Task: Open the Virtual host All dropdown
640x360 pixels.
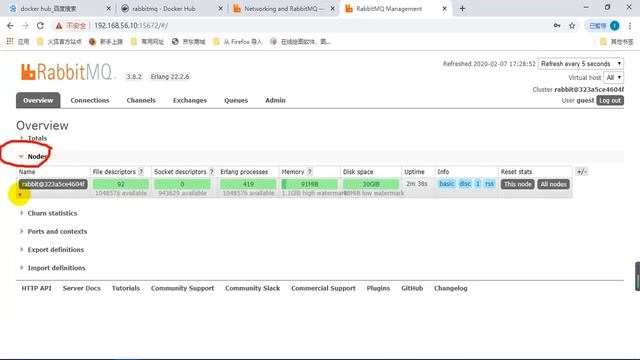Action: (613, 77)
